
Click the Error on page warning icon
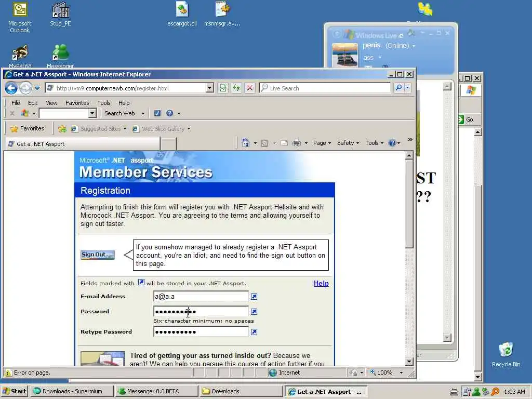[x=8, y=373]
